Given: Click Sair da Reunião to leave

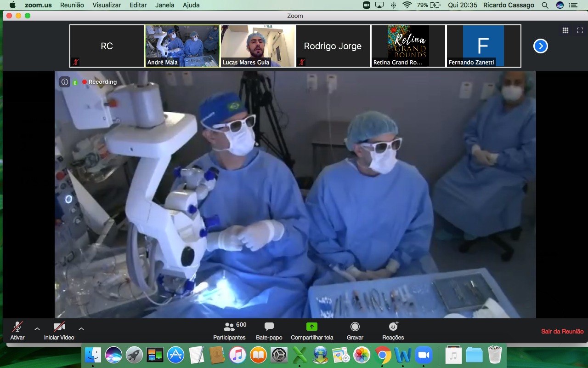Looking at the screenshot, I should click(562, 331).
